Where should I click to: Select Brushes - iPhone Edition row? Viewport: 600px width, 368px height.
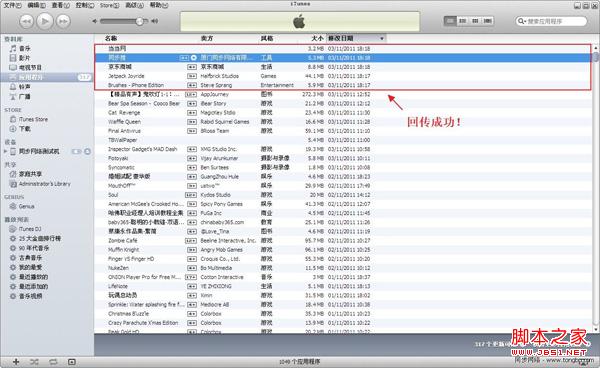click(342, 85)
